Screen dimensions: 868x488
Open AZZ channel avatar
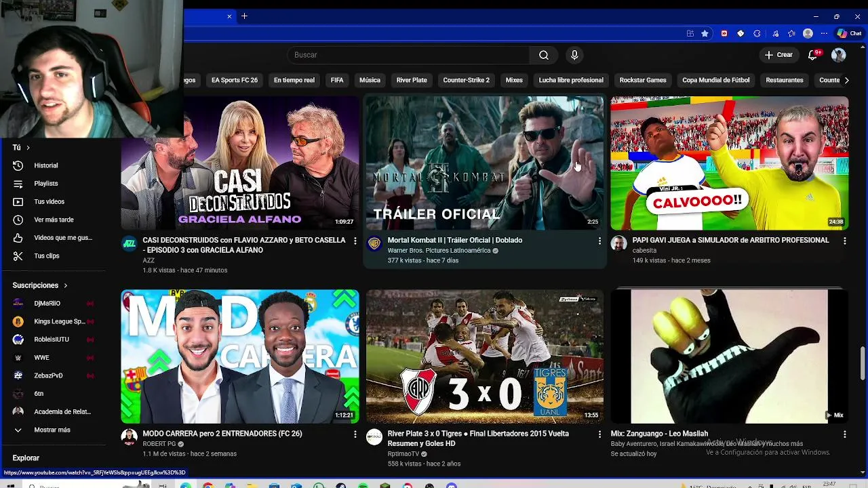tap(130, 244)
